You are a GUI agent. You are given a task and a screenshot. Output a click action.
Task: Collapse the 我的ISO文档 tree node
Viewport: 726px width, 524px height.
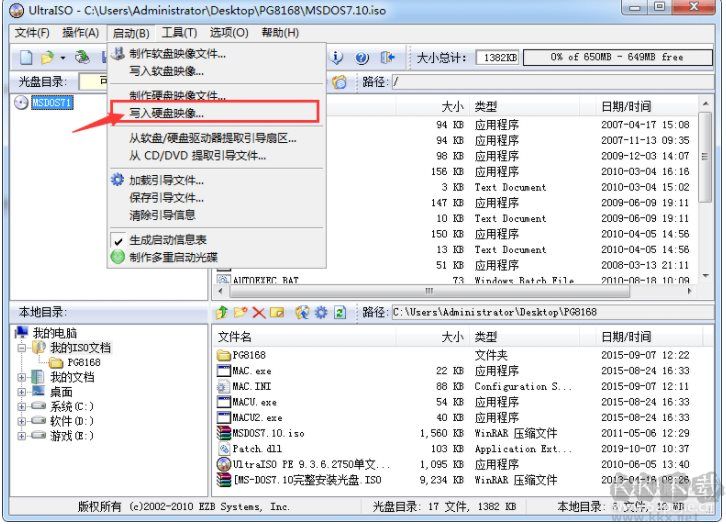pyautogui.click(x=21, y=348)
